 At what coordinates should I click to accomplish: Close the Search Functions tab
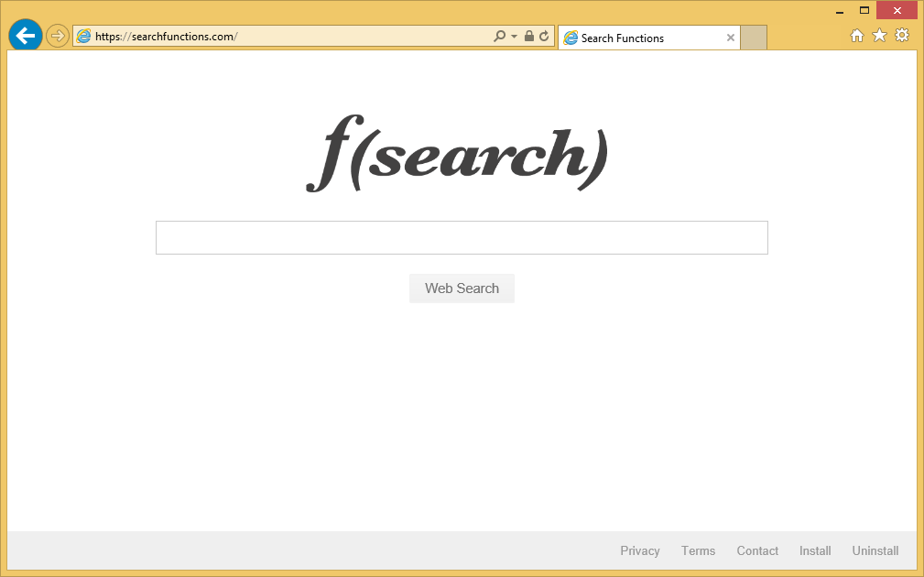[x=731, y=38]
